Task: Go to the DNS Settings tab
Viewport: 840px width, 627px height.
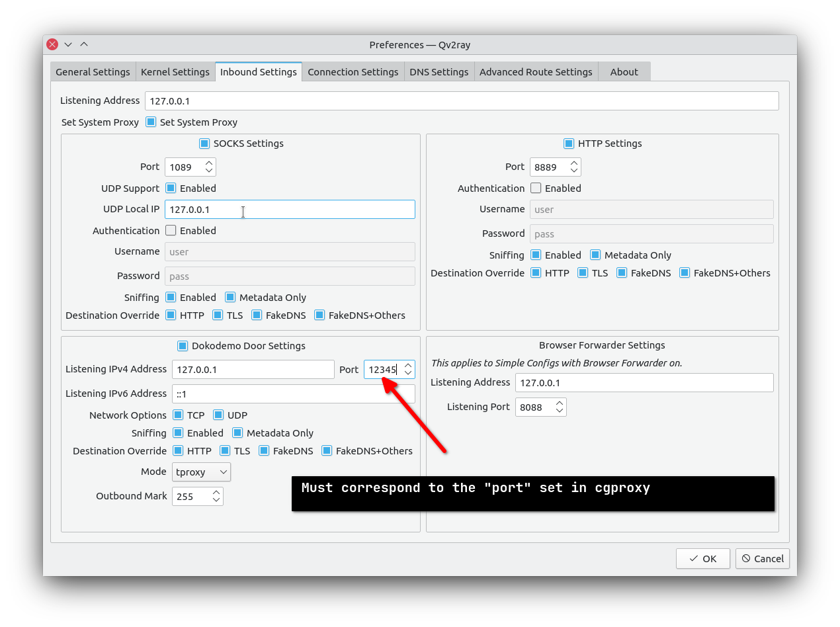Action: pyautogui.click(x=439, y=72)
